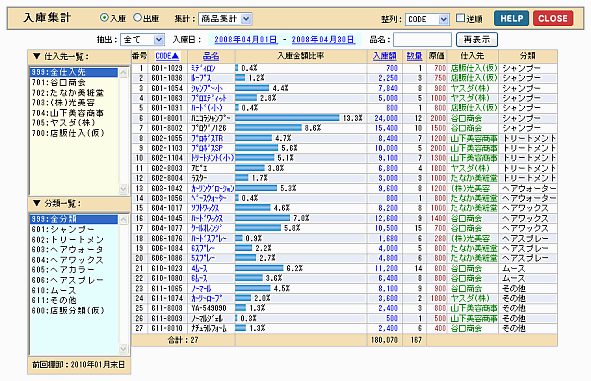This screenshot has height=381, width=591.
Task: Open product link in row 611-1065
Action: pos(201,288)
